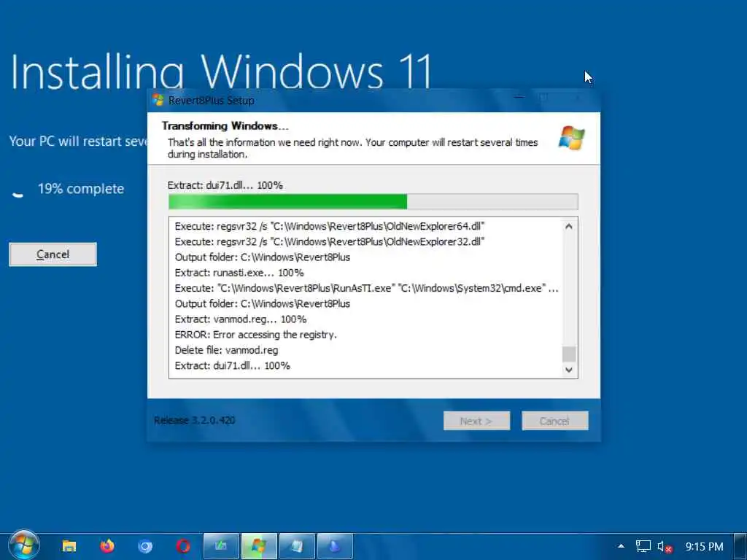Click Cancel in Revert8Plus Setup
This screenshot has width=747, height=560.
[x=555, y=421]
